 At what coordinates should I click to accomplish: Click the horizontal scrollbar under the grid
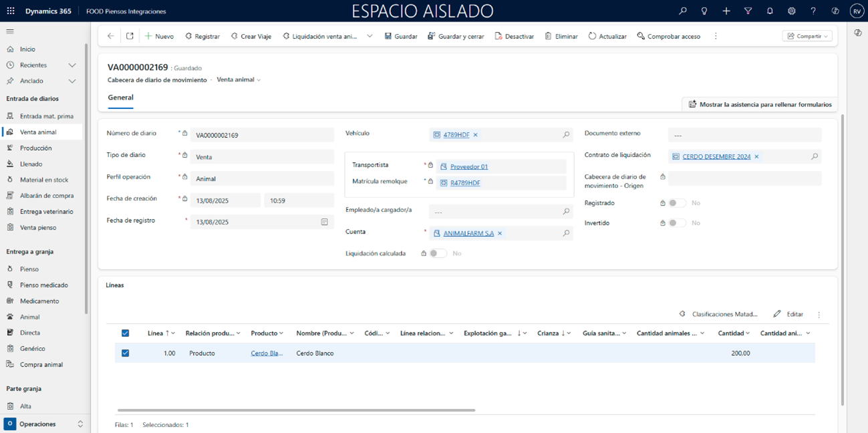(296, 410)
